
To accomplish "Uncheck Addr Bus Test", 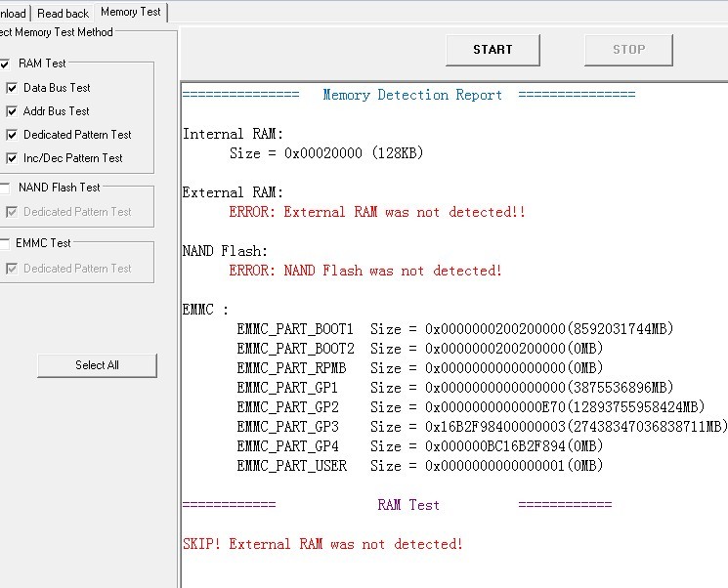I will [12, 111].
